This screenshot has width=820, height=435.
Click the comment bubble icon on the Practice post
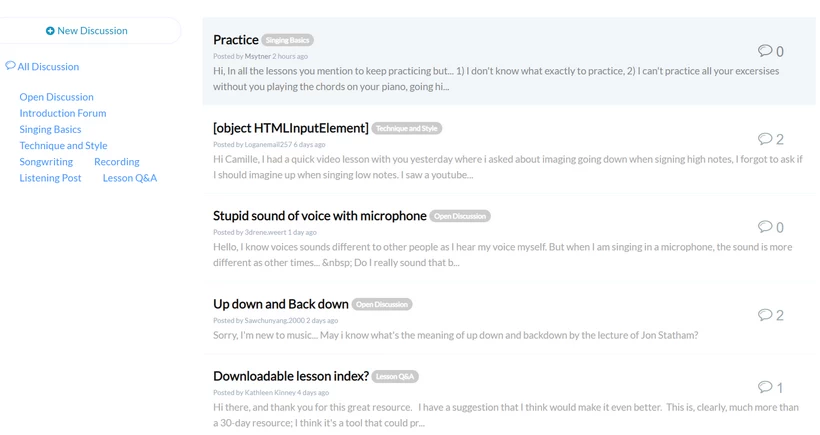click(765, 50)
